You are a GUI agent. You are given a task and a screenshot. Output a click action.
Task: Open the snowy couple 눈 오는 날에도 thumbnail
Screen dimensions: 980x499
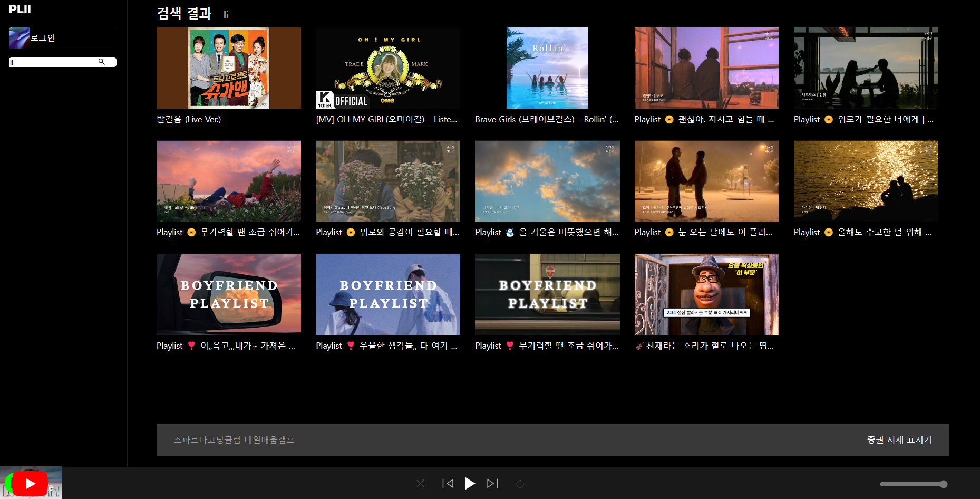706,181
